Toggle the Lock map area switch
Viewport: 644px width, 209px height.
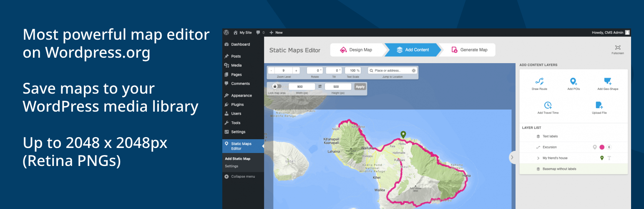click(277, 87)
